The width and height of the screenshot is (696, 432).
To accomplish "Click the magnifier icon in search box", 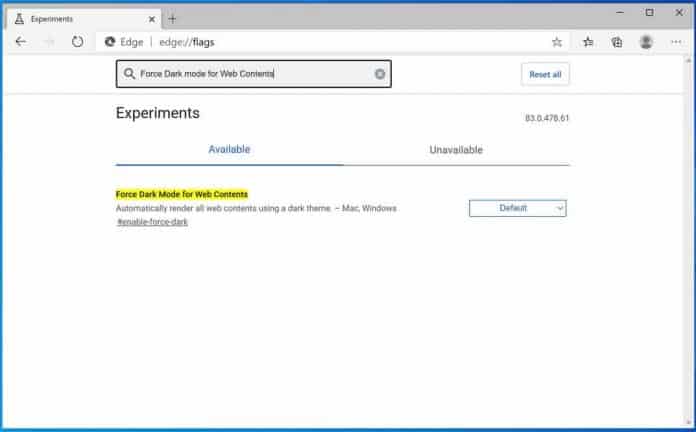I will 129,73.
